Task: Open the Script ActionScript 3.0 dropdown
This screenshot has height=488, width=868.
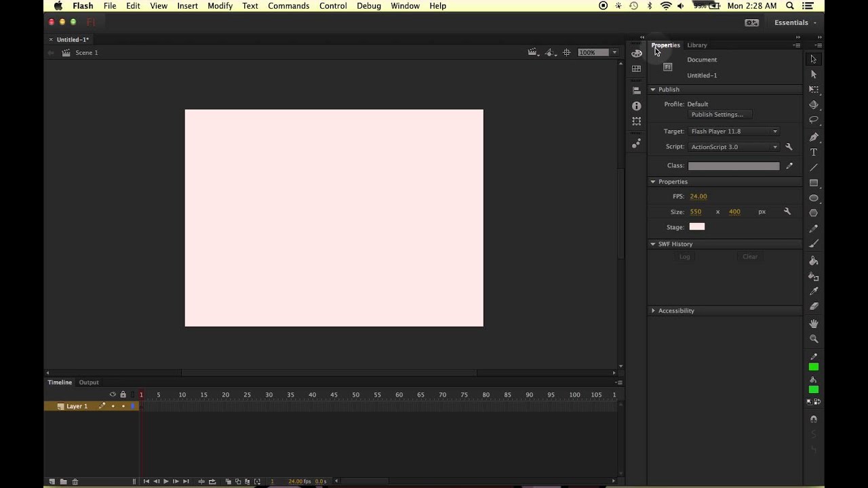Action: click(734, 147)
